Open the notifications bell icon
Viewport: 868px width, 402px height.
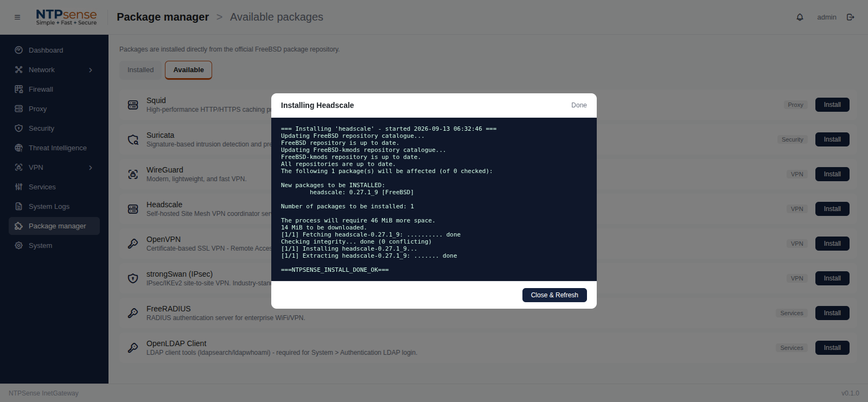tap(800, 17)
